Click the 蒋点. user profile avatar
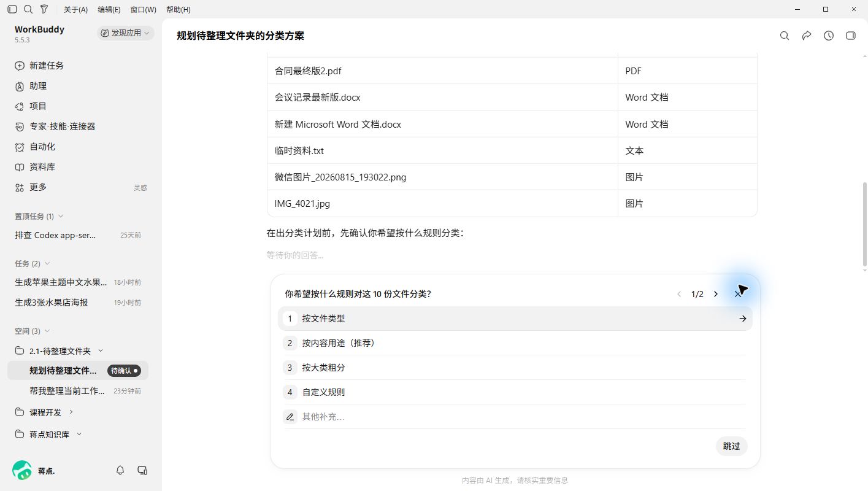 click(x=22, y=470)
